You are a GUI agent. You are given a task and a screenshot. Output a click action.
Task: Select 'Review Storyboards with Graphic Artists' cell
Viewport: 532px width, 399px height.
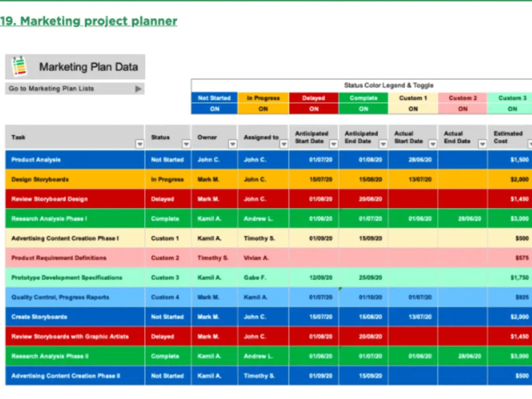click(75, 337)
